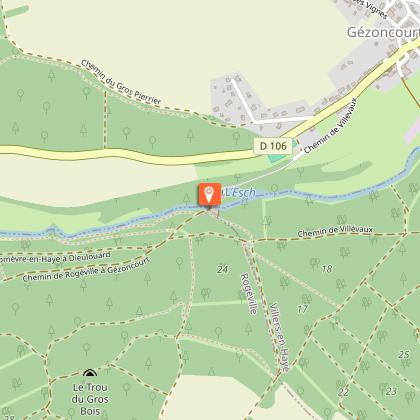420x420 pixels.
Task: Click forest parcel number 25
Action: 404,354
